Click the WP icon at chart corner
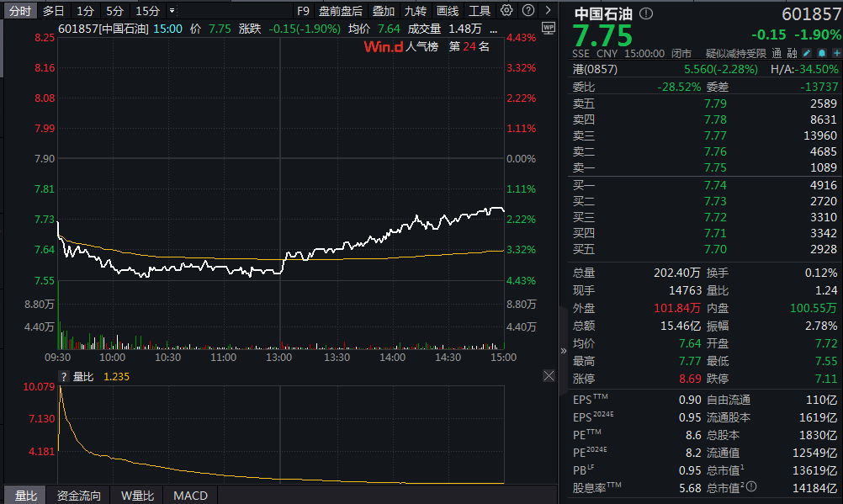This screenshot has height=504, width=843. click(549, 28)
